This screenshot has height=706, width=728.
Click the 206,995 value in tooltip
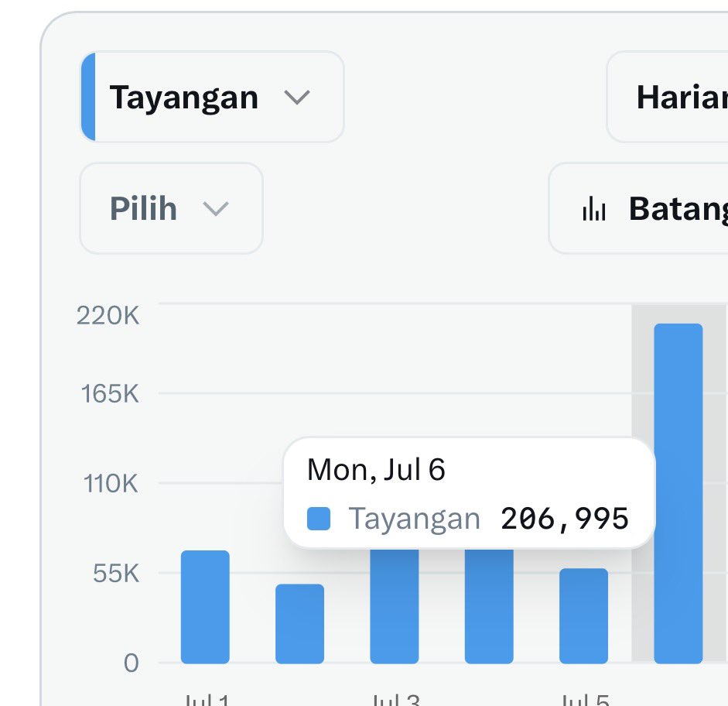coord(565,519)
